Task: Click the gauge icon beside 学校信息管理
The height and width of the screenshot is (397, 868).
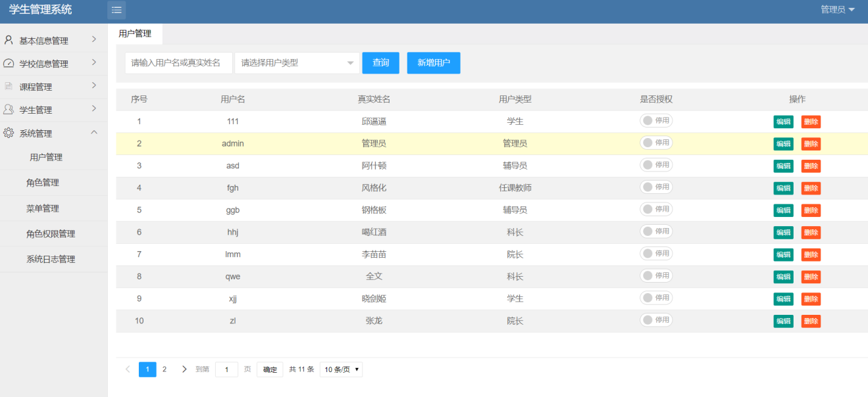Action: 9,64
